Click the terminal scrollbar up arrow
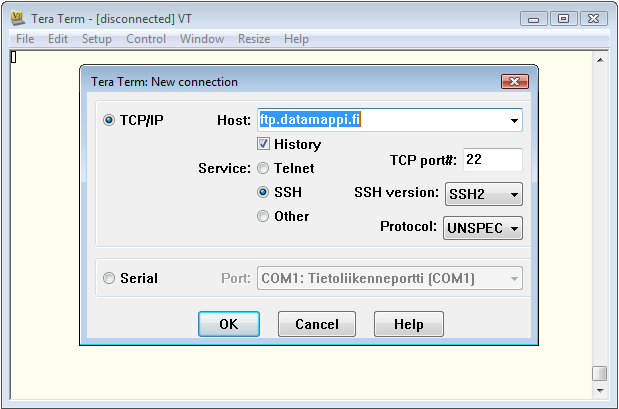 click(x=600, y=60)
